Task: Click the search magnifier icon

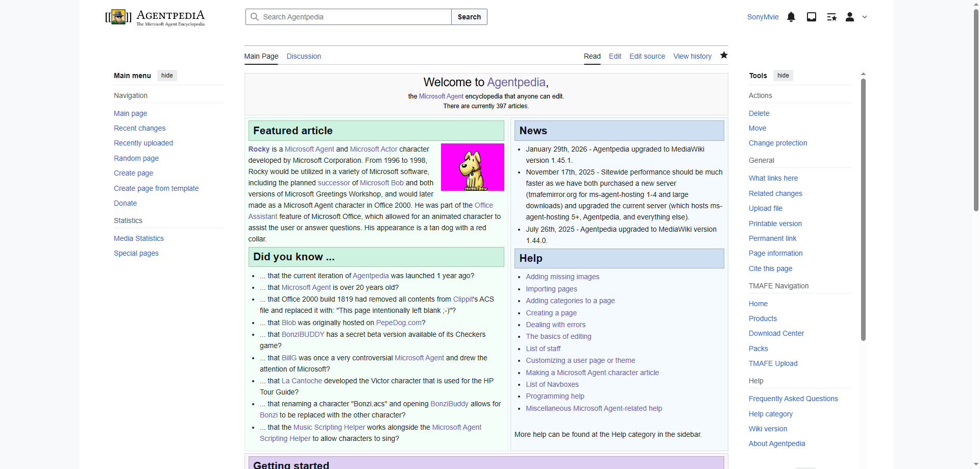Action: point(255,17)
